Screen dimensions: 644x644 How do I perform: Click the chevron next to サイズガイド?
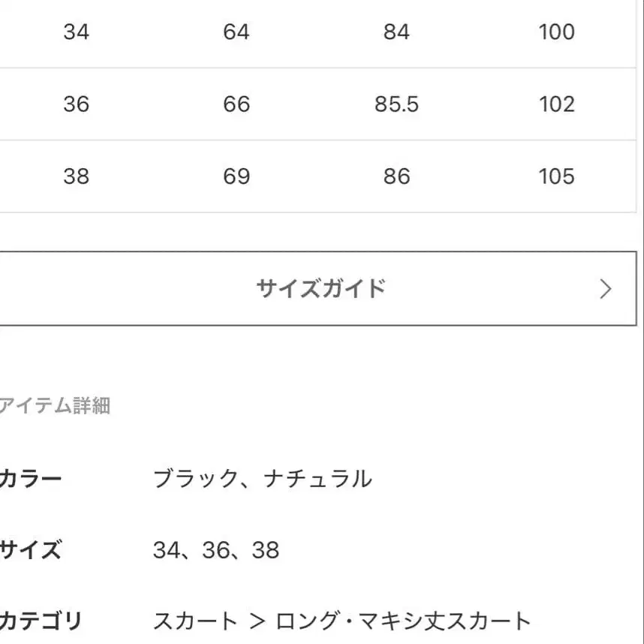605,287
